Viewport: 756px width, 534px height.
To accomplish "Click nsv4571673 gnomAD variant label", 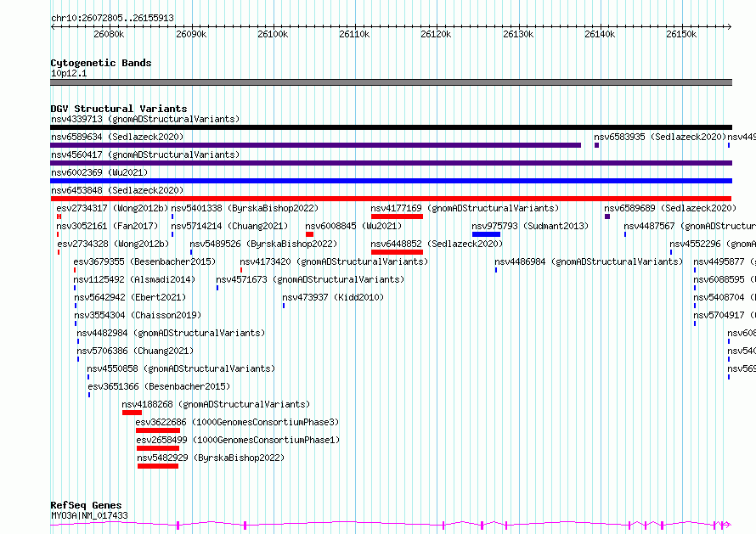I will 310,279.
